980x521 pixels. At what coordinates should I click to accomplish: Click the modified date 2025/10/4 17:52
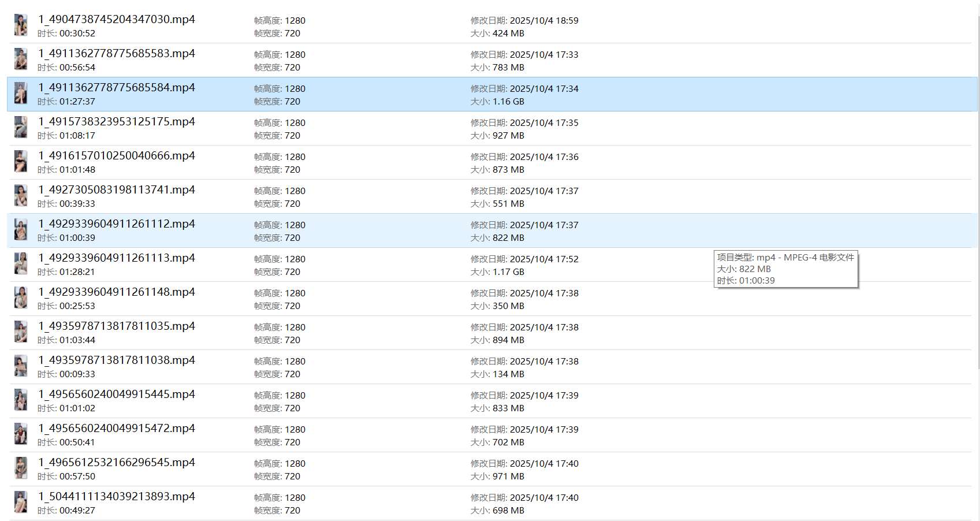(x=543, y=259)
